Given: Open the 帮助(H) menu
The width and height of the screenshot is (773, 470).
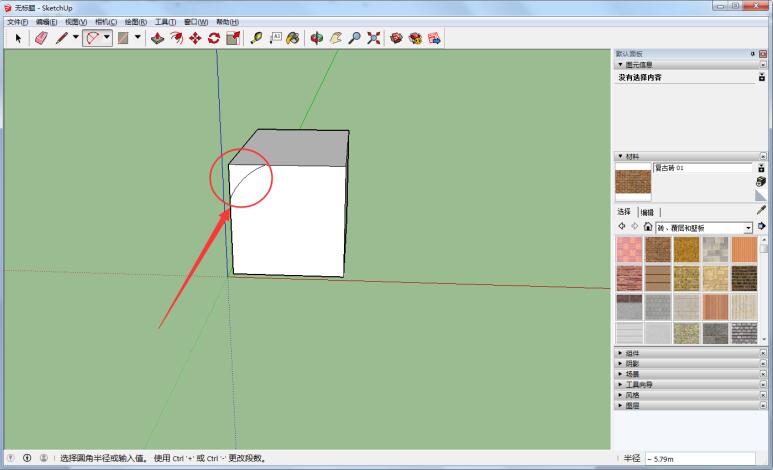Looking at the screenshot, I should point(227,22).
